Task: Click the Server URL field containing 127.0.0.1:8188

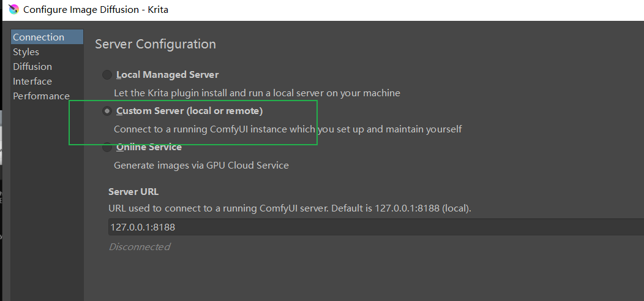Action: coord(367,227)
